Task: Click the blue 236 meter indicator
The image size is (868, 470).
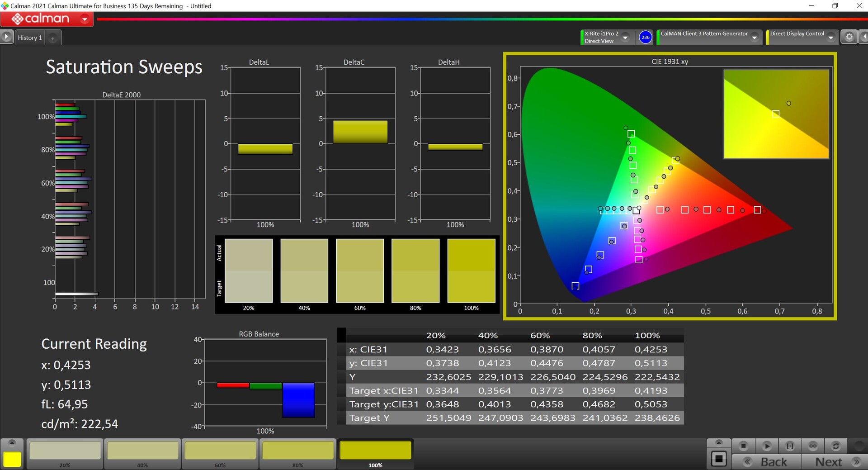Action: 645,37
